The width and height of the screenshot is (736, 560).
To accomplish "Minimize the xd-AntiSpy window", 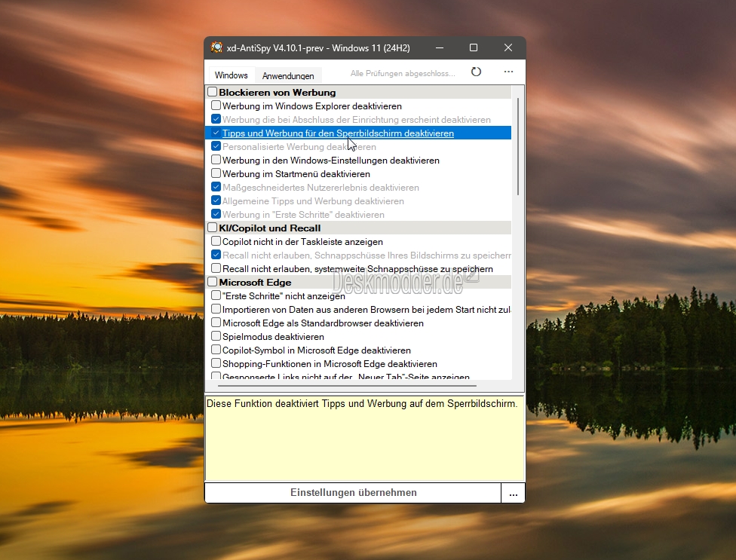I will 440,47.
